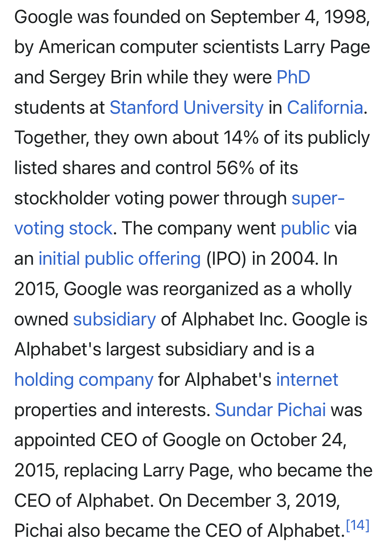Open the internet link

pos(307,380)
